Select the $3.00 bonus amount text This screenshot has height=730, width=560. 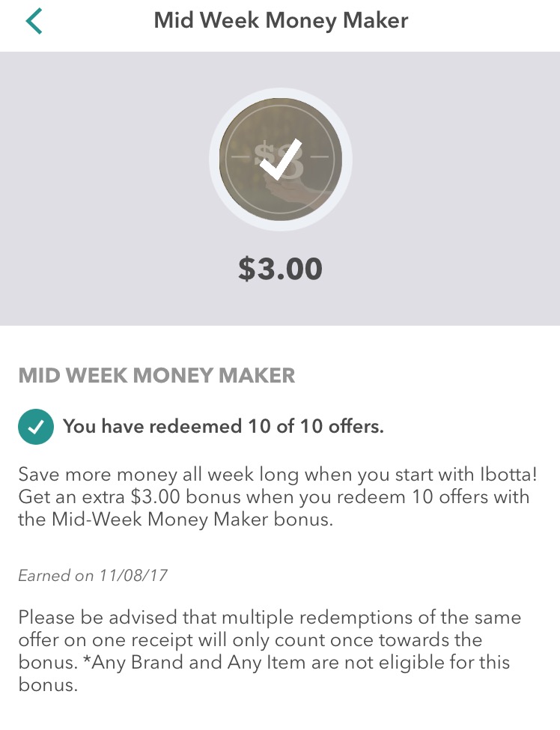(x=280, y=269)
